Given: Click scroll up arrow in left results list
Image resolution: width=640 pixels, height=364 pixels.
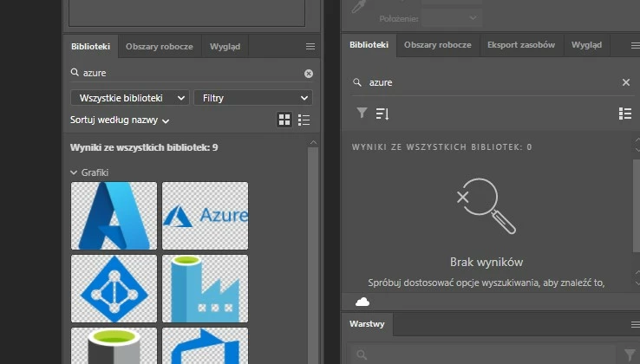Looking at the screenshot, I should [x=313, y=142].
